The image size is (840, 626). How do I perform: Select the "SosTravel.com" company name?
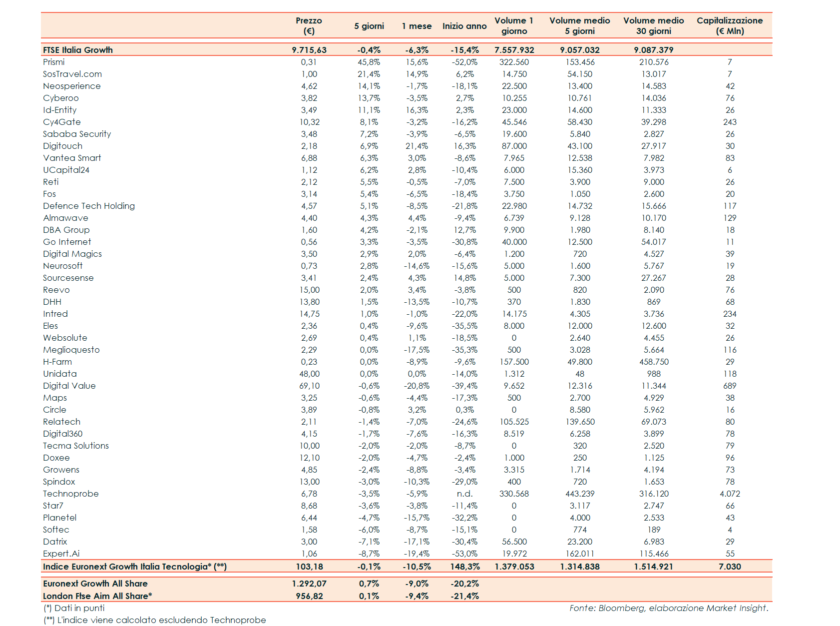click(x=72, y=74)
